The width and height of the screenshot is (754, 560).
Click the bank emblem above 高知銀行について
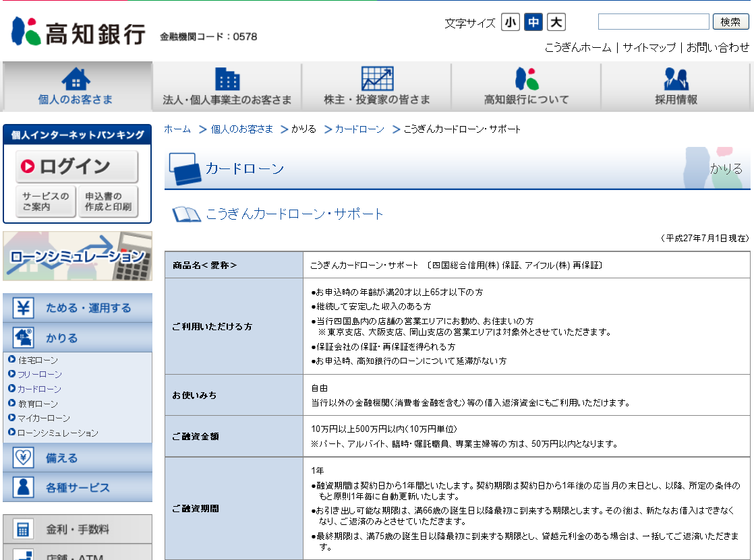tap(527, 78)
